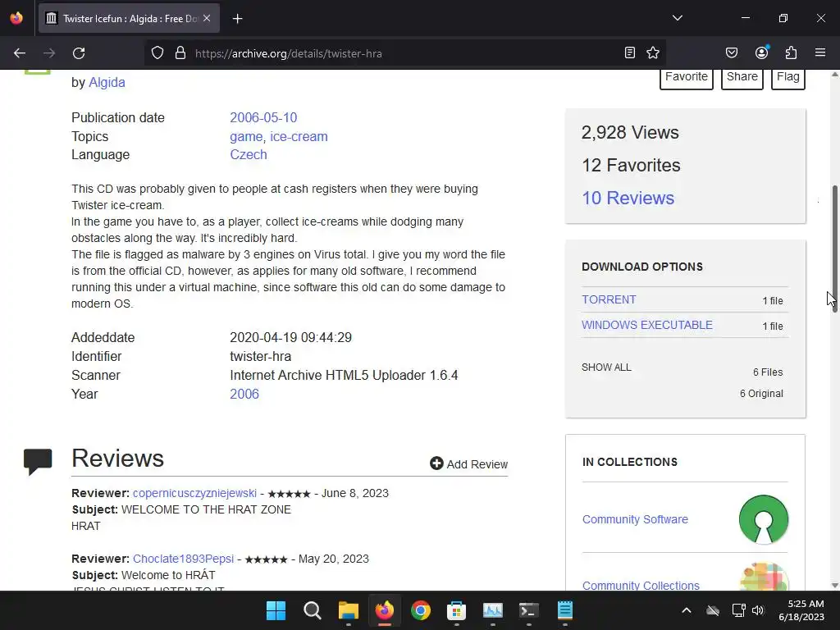Download the WINDOWS EXECUTABLE option
The height and width of the screenshot is (630, 840).
pos(646,325)
